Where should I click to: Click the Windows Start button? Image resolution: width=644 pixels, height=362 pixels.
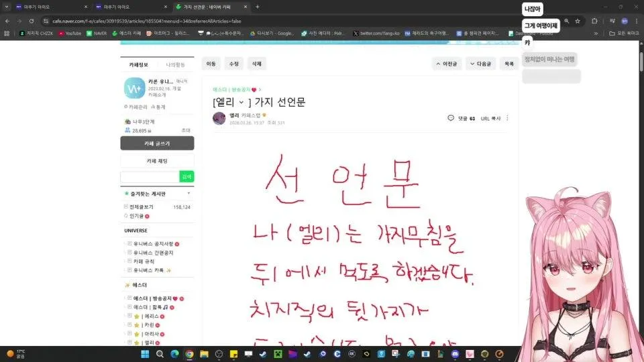145,354
